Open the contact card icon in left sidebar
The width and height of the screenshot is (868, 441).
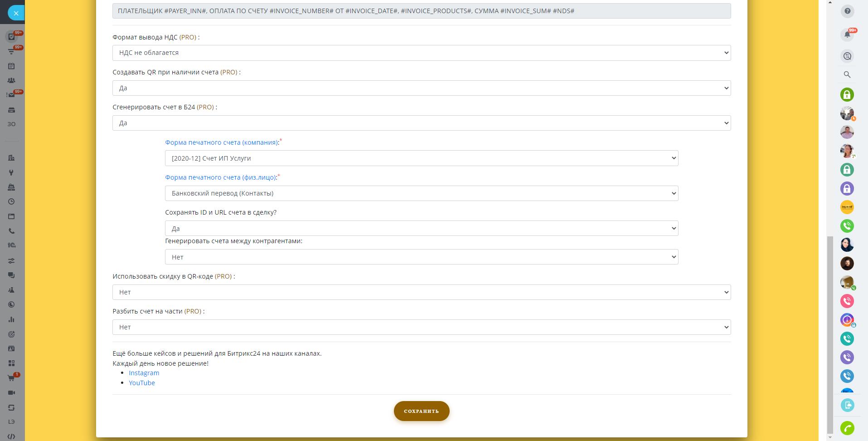11,348
